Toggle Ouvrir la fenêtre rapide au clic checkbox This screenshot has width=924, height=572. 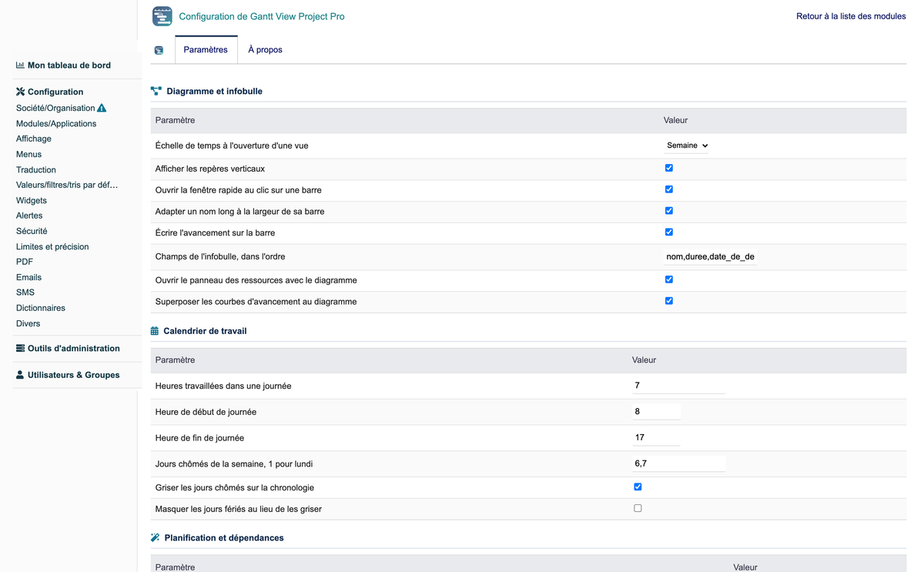pos(669,189)
